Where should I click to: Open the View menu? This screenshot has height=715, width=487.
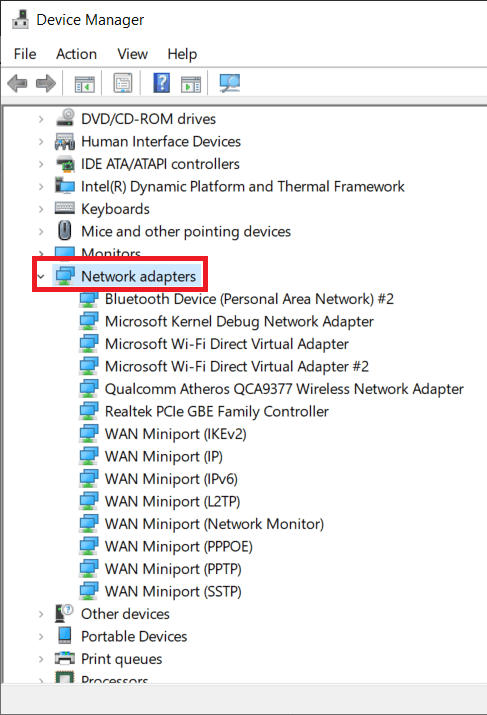[132, 54]
